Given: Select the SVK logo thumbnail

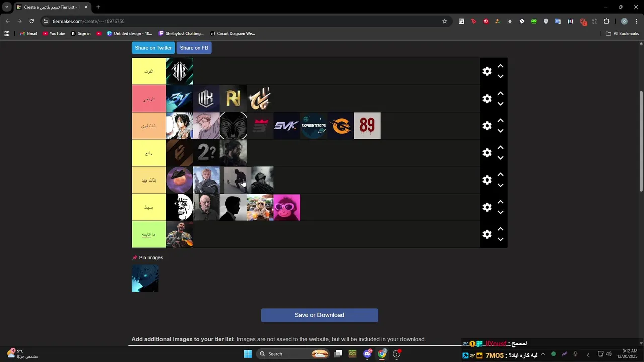Looking at the screenshot, I should [287, 126].
